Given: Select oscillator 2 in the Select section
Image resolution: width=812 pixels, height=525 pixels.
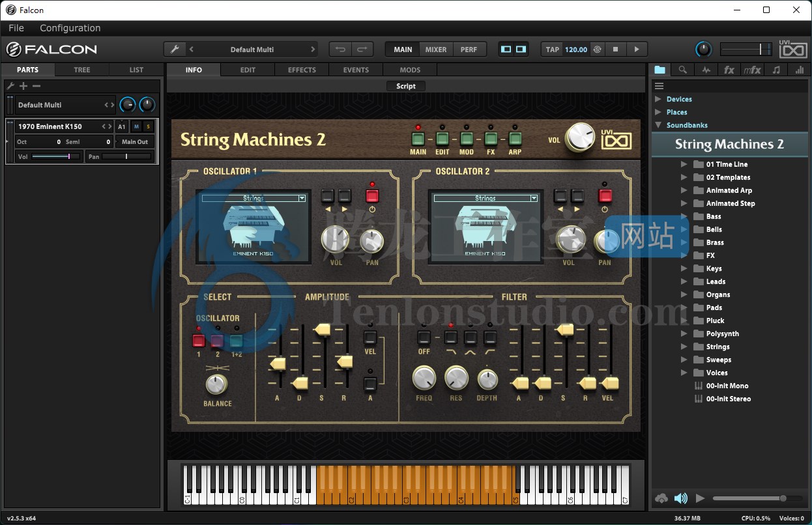Looking at the screenshot, I should click(x=217, y=340).
